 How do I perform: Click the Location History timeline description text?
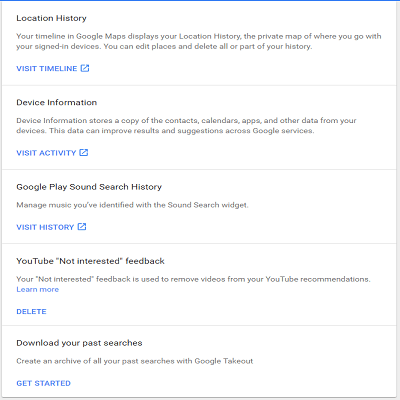click(199, 41)
